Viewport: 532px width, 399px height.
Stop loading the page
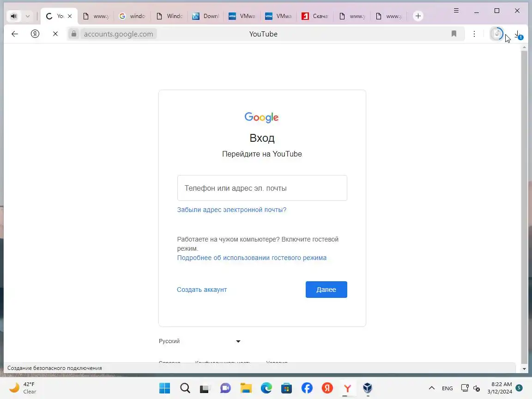[55, 34]
